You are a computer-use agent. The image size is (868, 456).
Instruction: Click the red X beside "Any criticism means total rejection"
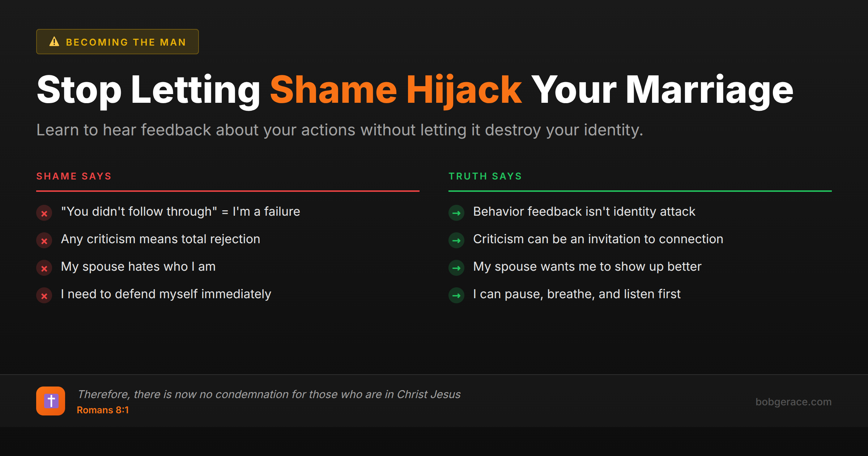pos(44,241)
